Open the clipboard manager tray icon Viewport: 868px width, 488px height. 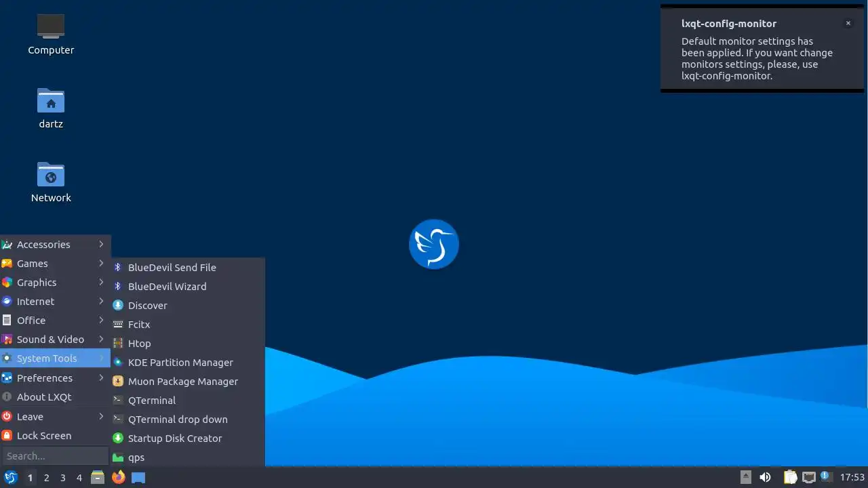[x=790, y=477]
